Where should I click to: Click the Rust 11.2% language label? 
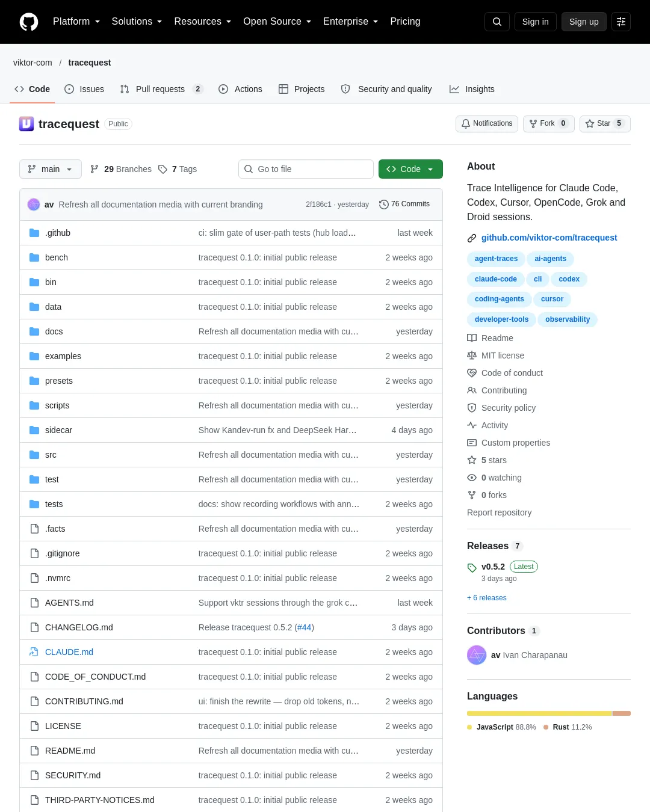[x=568, y=727]
